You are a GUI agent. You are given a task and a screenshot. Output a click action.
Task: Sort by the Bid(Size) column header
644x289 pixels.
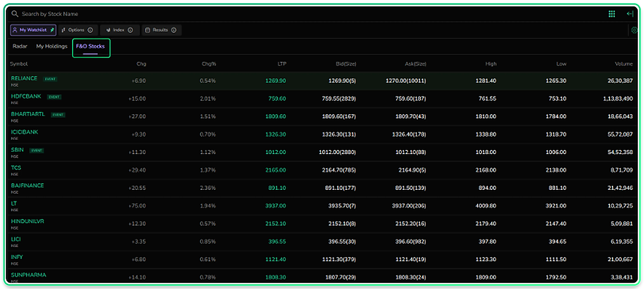[x=346, y=64]
